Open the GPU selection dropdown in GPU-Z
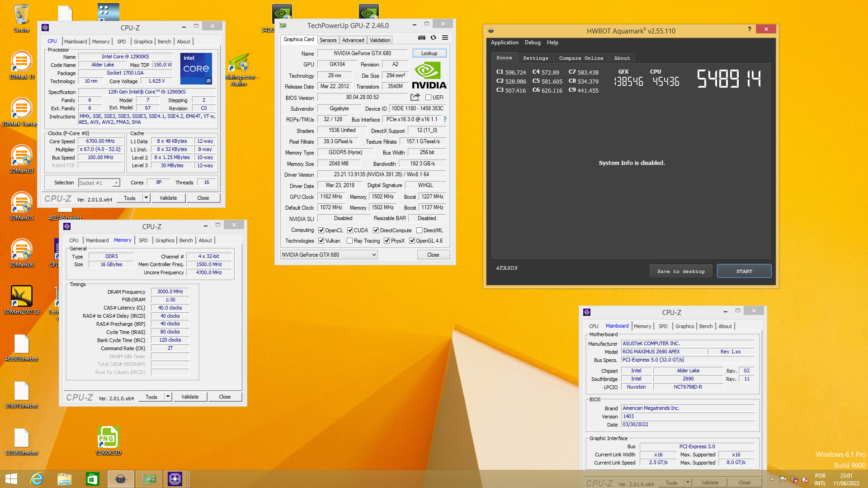 click(x=329, y=255)
